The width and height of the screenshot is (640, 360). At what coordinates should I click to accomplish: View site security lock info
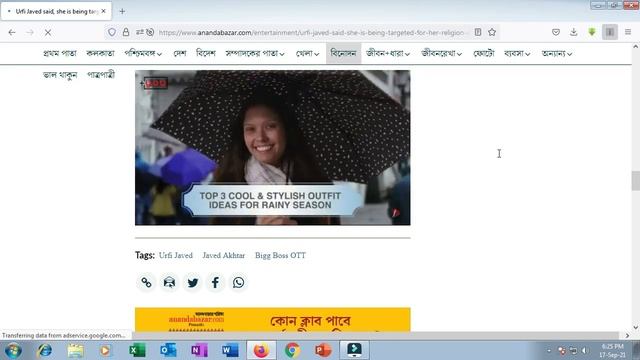pos(126,32)
